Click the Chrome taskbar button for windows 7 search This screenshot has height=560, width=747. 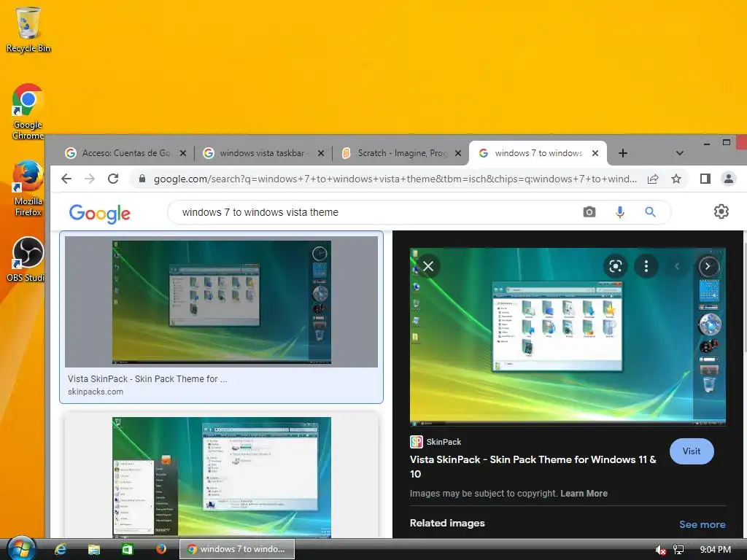[237, 549]
